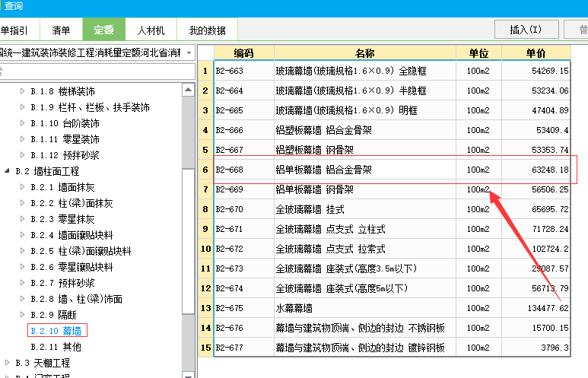Select 封边 镀锌钢板 name cell
Image resolution: width=588 pixels, height=378 pixels.
tap(365, 348)
